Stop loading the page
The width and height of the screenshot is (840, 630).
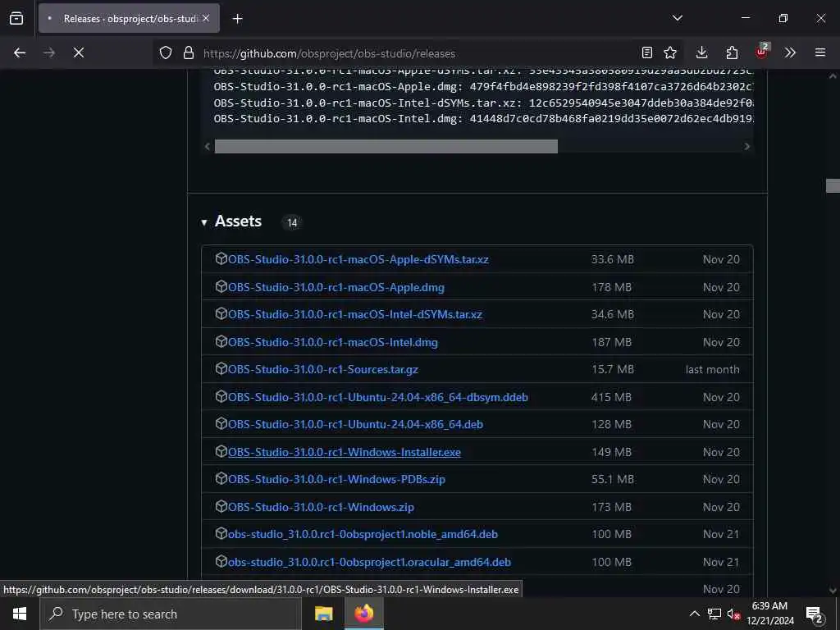(x=78, y=52)
